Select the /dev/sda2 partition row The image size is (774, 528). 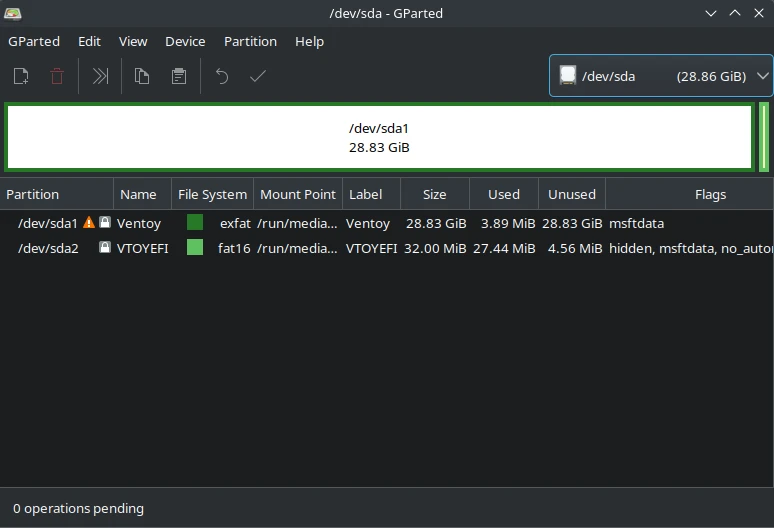pos(387,248)
